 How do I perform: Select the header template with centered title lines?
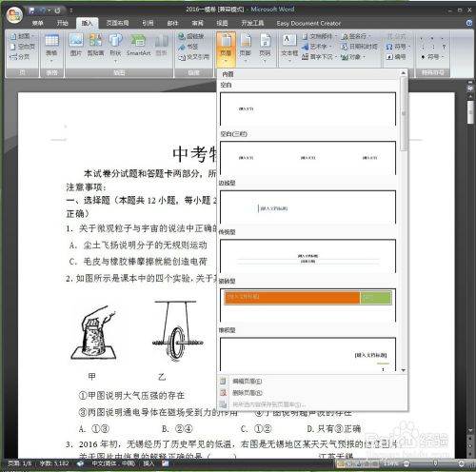coord(307,256)
